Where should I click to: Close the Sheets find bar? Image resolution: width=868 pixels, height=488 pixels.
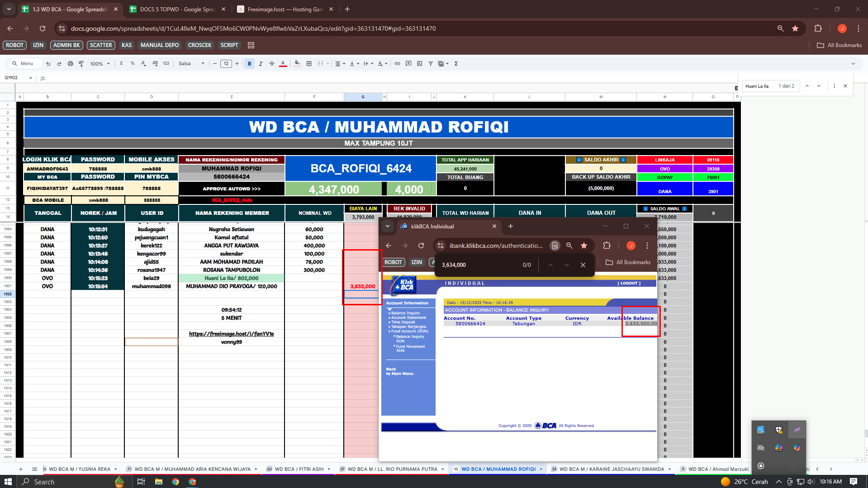click(845, 86)
